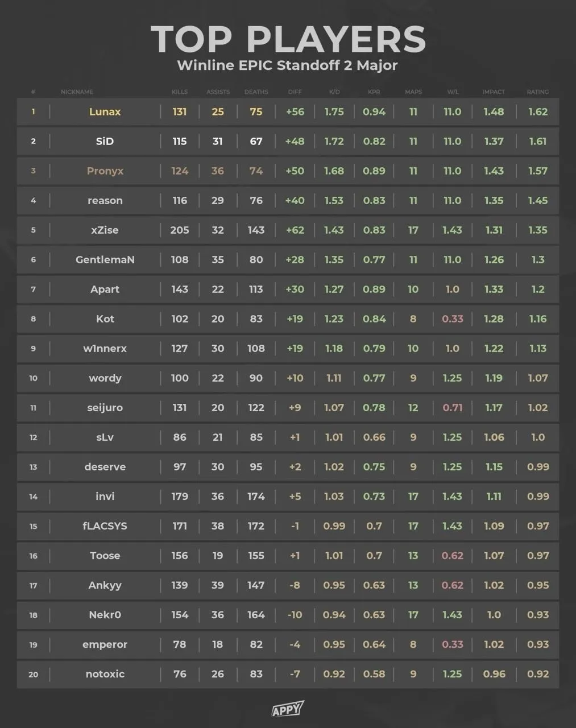Viewport: 576px width, 728px height.
Task: Select fLACSYS's kills value 171
Action: click(180, 526)
